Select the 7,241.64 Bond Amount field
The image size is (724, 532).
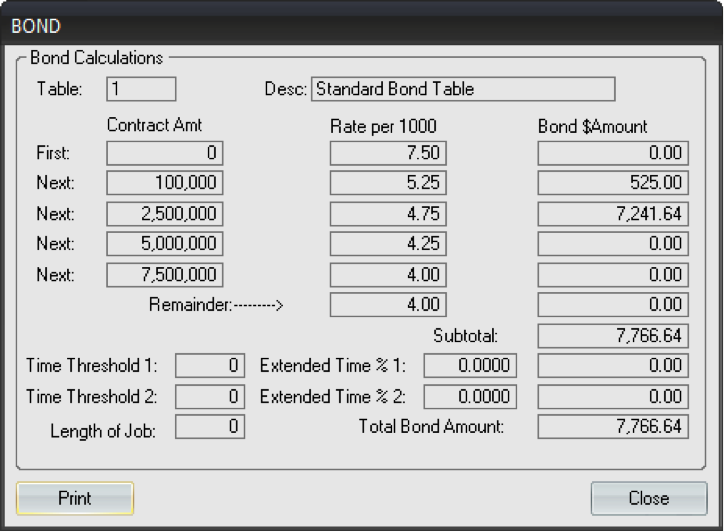coord(613,214)
